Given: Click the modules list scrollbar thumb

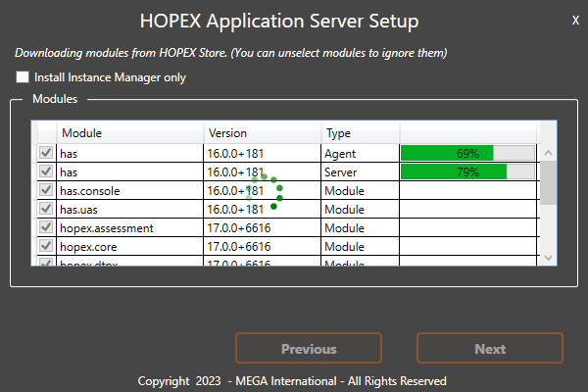Looking at the screenshot, I should tap(549, 183).
